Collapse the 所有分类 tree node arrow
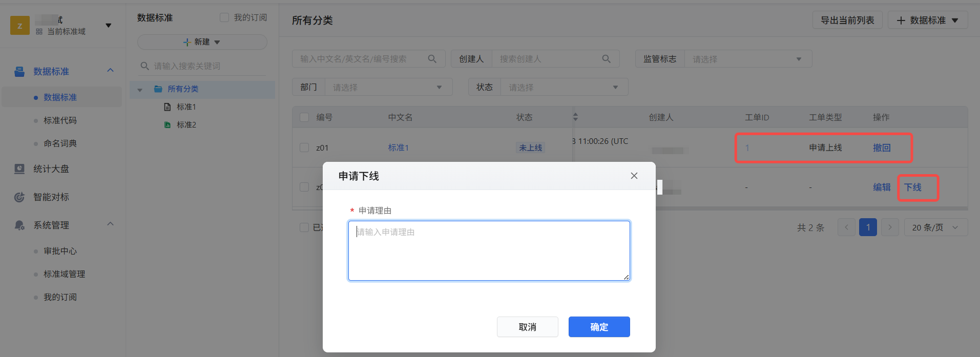Viewport: 980px width, 357px height. click(x=140, y=90)
